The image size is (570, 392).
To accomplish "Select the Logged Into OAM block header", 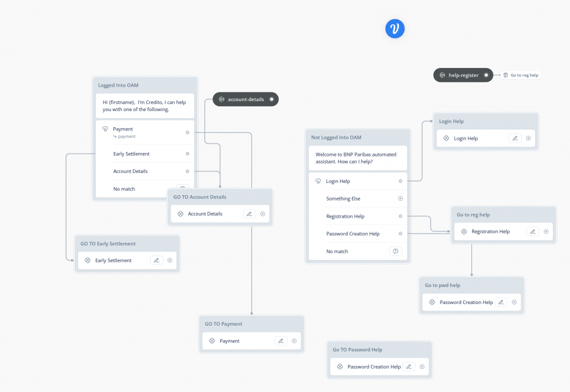I will tap(145, 85).
